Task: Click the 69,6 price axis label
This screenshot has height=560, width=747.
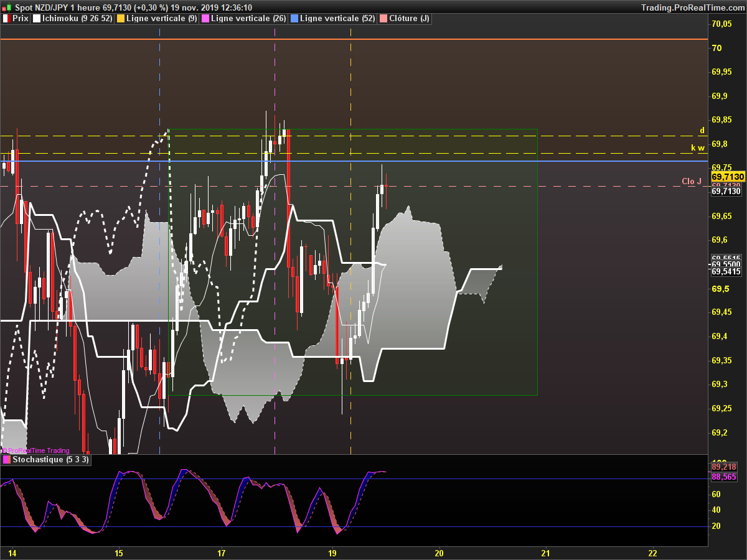Action: point(719,240)
